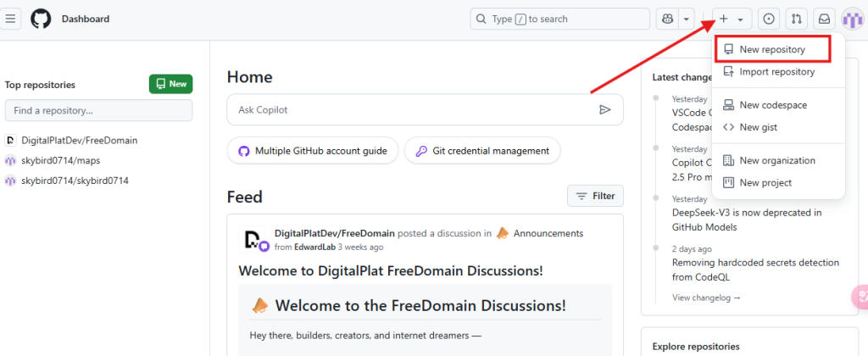
Task: Open the Notifications inbox icon
Action: tap(824, 19)
